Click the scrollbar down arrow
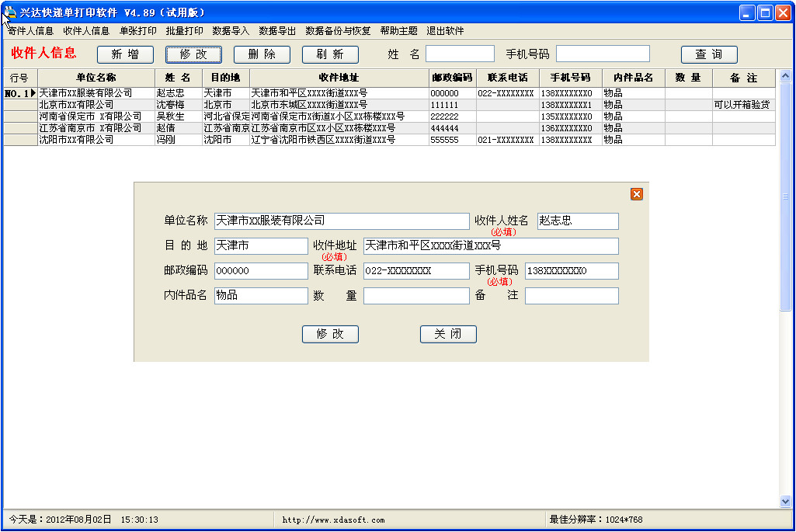This screenshot has height=532, width=796. click(785, 502)
